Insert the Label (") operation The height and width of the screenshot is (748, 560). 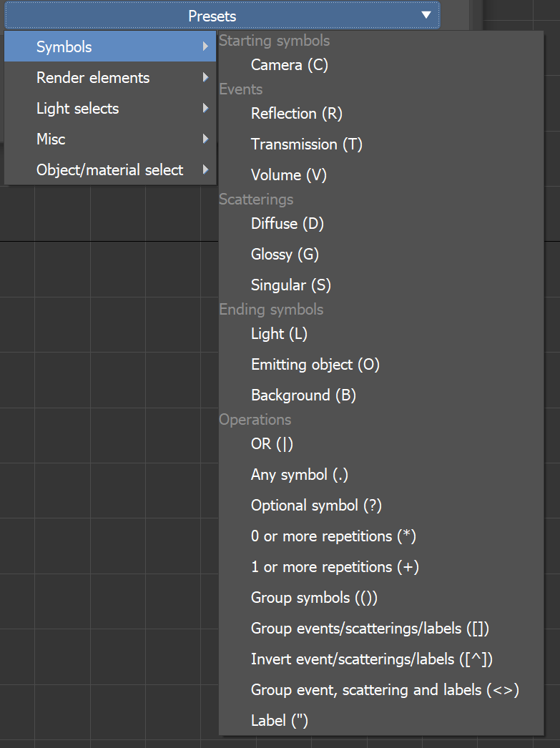[x=280, y=720]
